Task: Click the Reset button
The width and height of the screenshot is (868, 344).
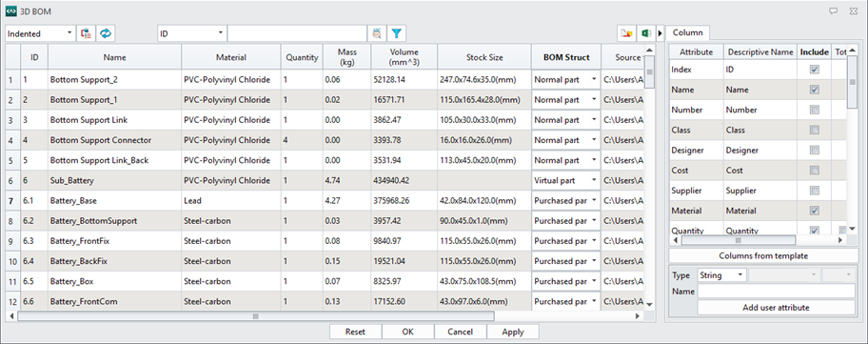Action: coord(355,332)
